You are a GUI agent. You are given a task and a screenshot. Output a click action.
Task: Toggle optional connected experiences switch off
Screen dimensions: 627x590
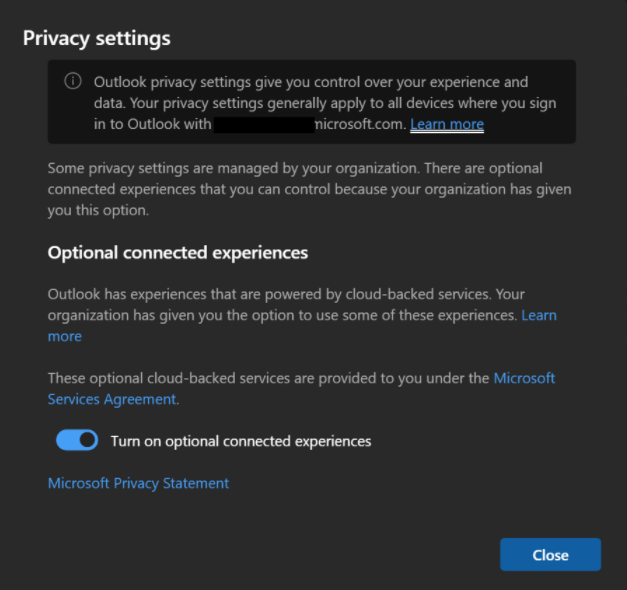point(77,440)
